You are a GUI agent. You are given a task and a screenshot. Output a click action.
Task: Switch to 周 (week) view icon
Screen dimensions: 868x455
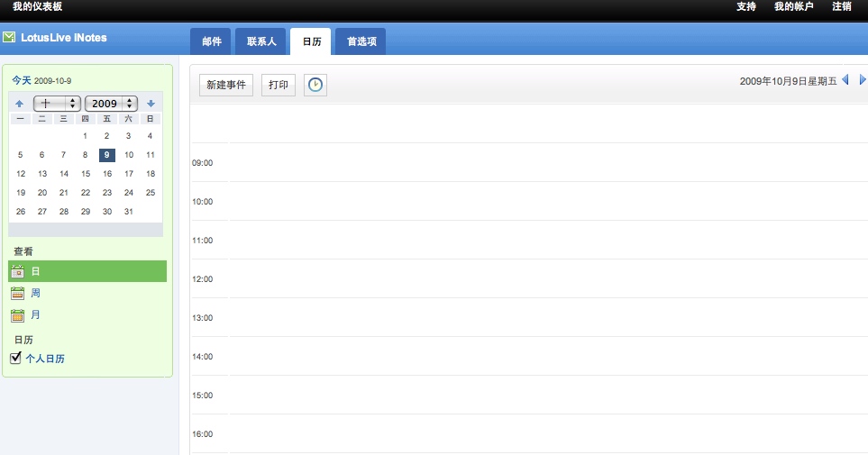point(17,293)
